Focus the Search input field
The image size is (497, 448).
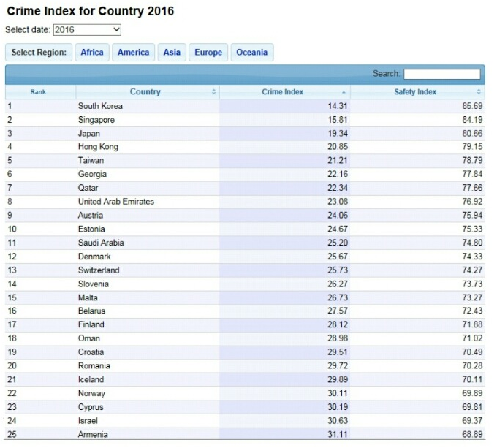(442, 74)
